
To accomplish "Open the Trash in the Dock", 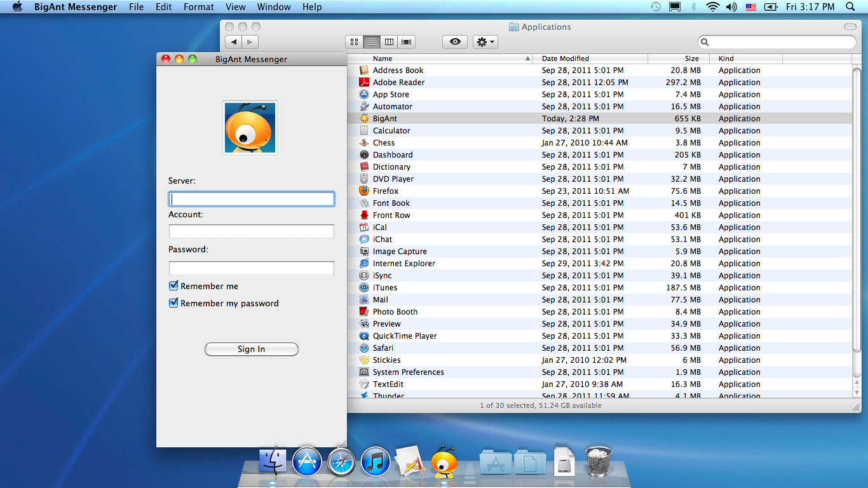I will coord(597,461).
